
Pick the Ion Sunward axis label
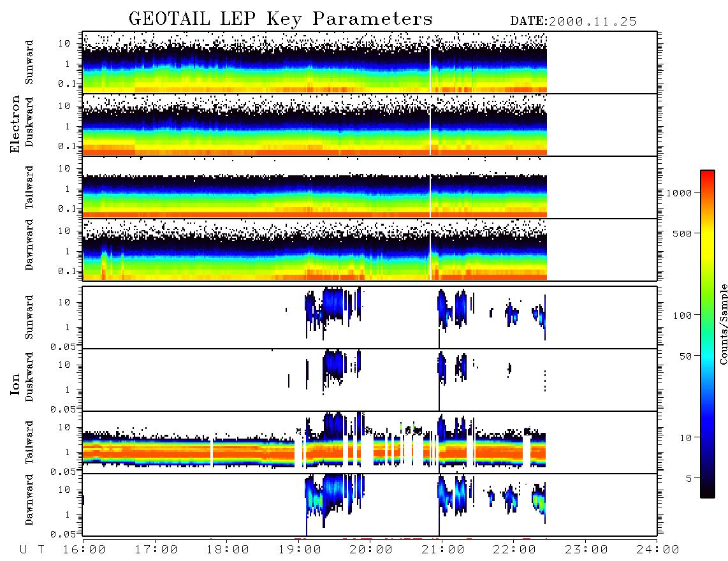click(29, 317)
